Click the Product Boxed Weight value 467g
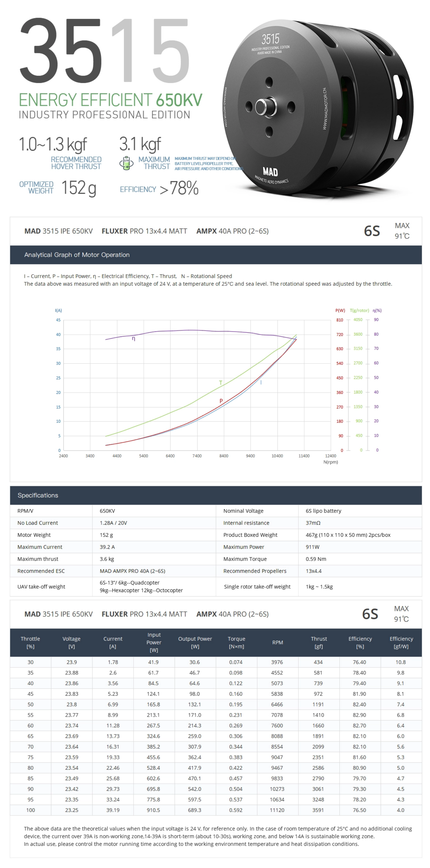The height and width of the screenshot is (868, 430). [x=348, y=535]
